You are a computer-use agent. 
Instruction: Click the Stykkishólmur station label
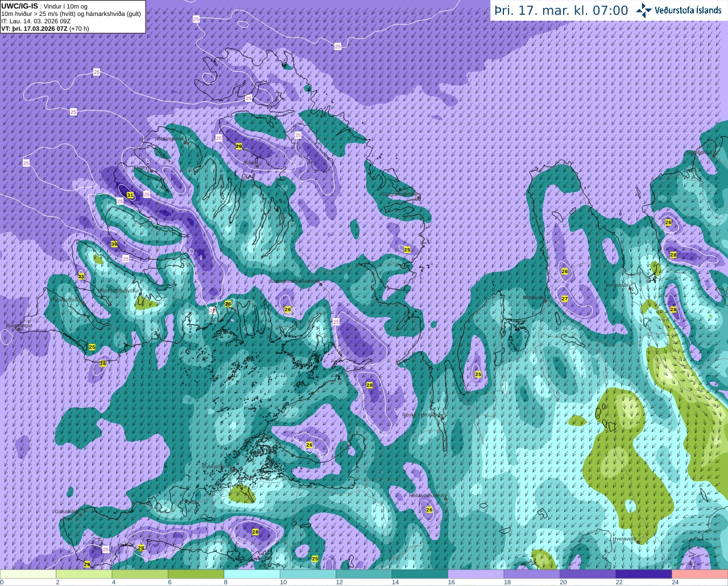point(217,467)
